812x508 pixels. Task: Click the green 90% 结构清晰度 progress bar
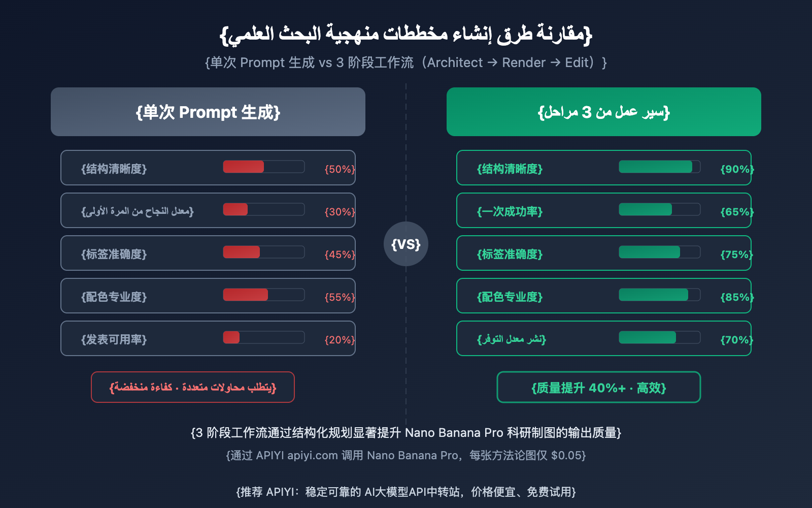tap(659, 167)
